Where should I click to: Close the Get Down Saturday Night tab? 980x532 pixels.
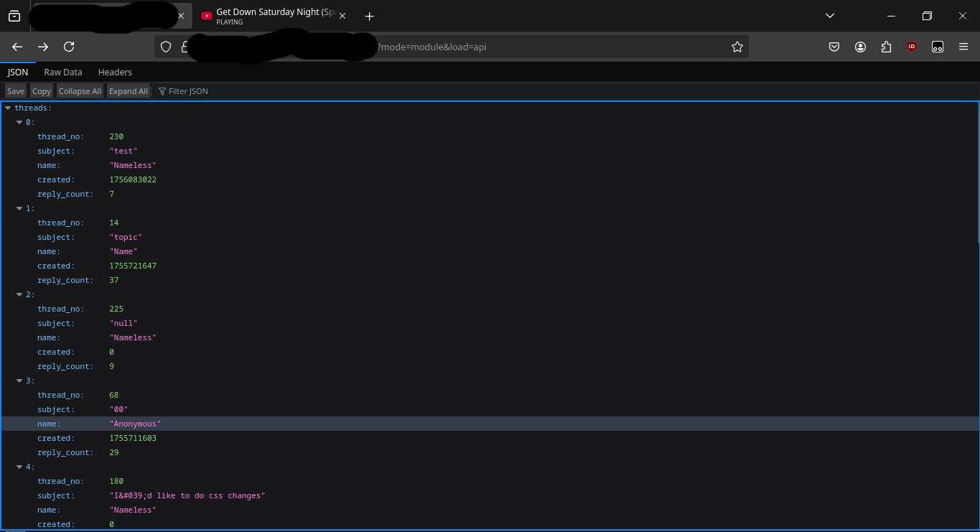click(342, 16)
